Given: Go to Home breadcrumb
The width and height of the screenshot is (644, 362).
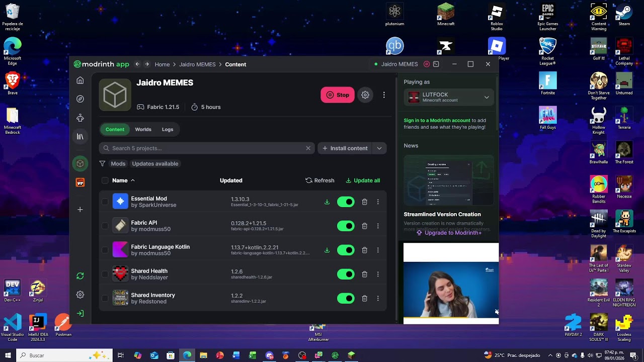Looking at the screenshot, I should point(162,64).
